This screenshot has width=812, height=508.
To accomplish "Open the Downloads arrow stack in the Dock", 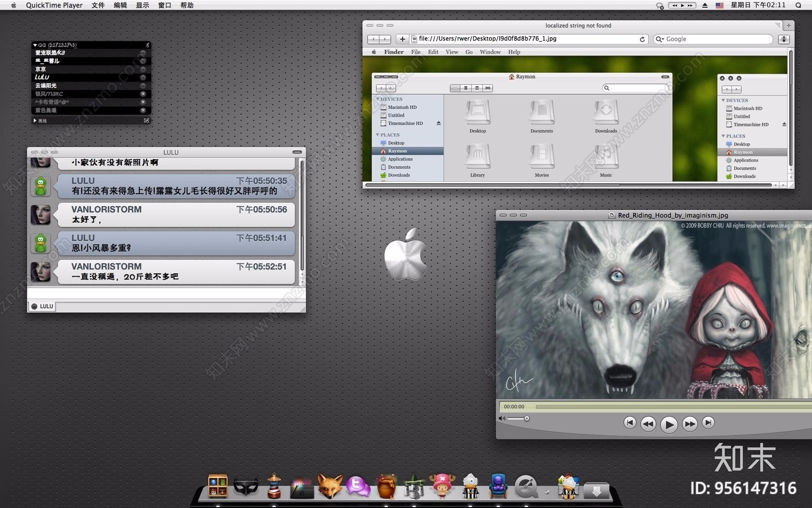I will [x=596, y=490].
